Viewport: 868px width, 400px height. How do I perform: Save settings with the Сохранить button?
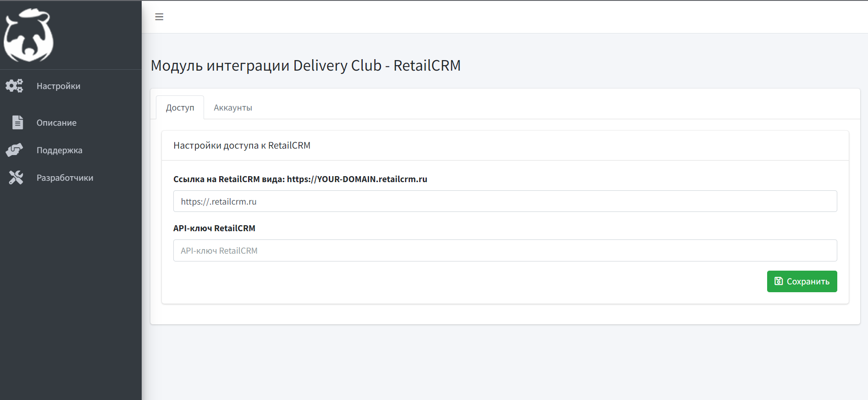pos(802,281)
